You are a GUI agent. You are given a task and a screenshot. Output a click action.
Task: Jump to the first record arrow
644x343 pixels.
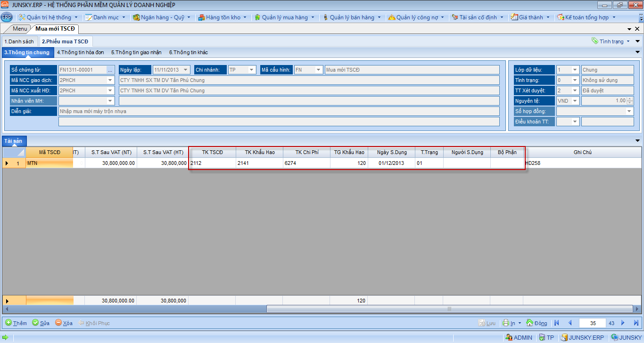557,323
